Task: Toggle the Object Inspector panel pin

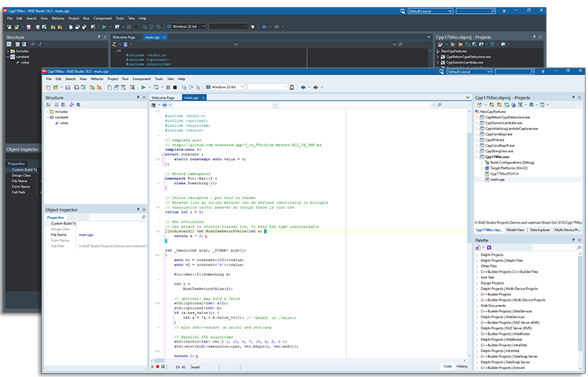Action: [138, 209]
